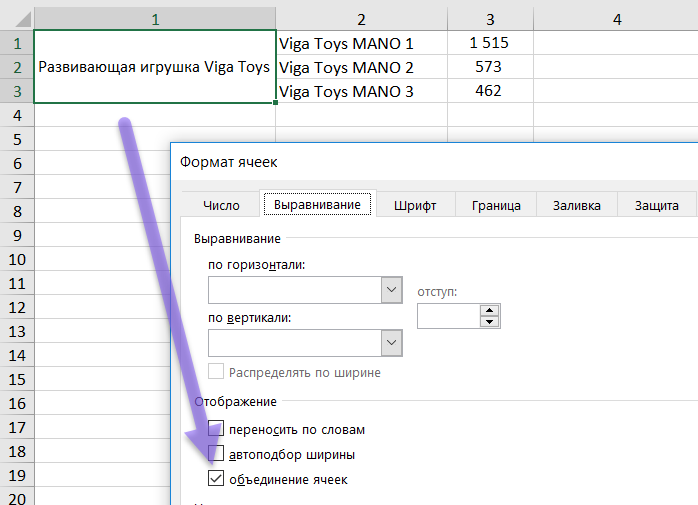Expand the по горизонтали alignment dropdown

[x=390, y=290]
